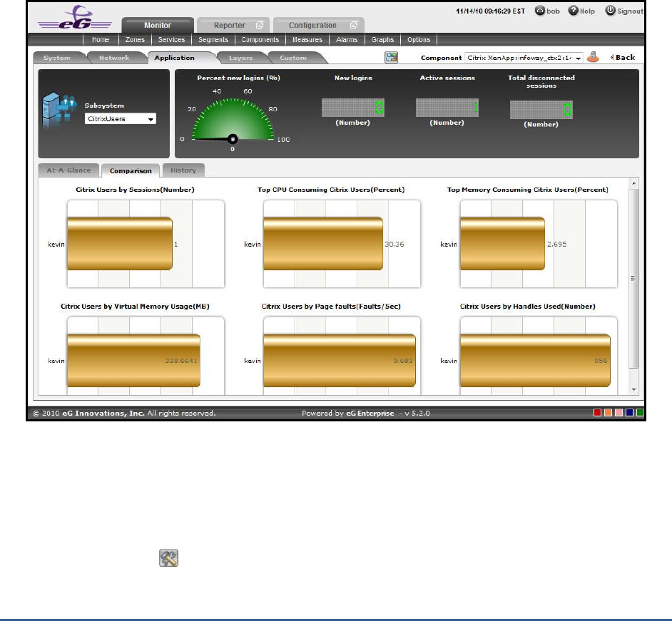Click the Signout power icon
This screenshot has width=672, height=621.
click(610, 11)
